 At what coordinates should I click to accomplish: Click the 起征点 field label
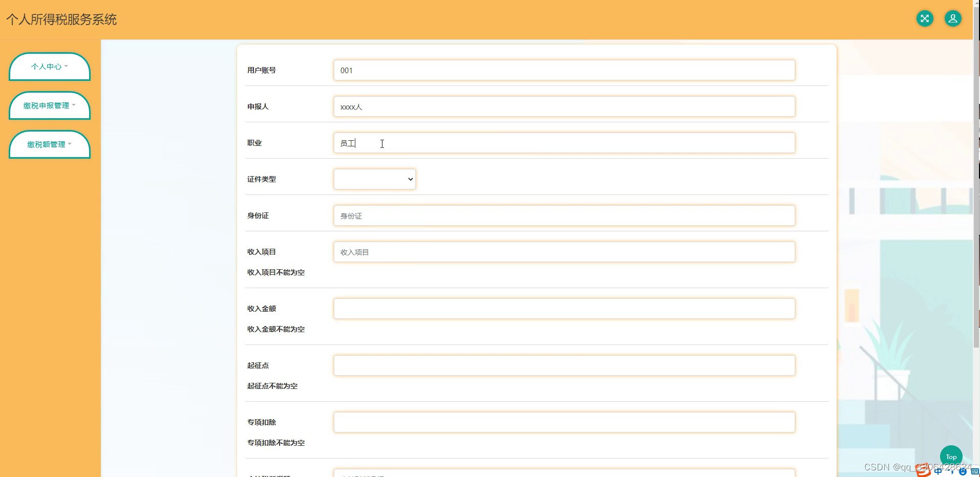click(x=258, y=365)
